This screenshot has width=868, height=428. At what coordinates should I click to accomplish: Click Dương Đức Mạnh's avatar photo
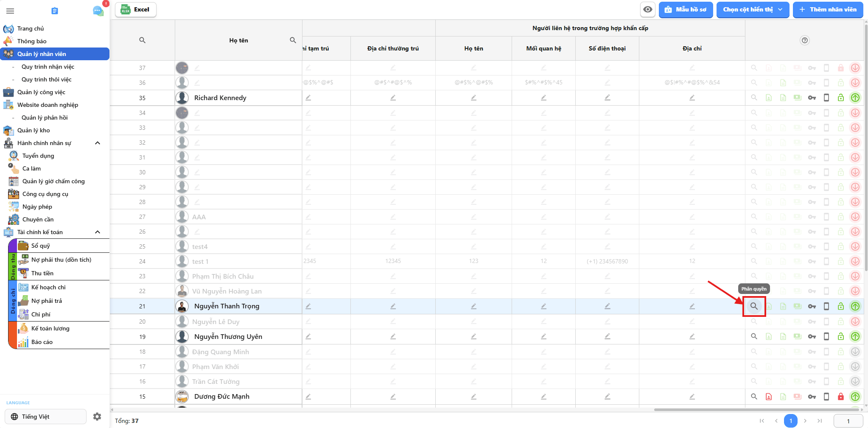pyautogui.click(x=182, y=397)
